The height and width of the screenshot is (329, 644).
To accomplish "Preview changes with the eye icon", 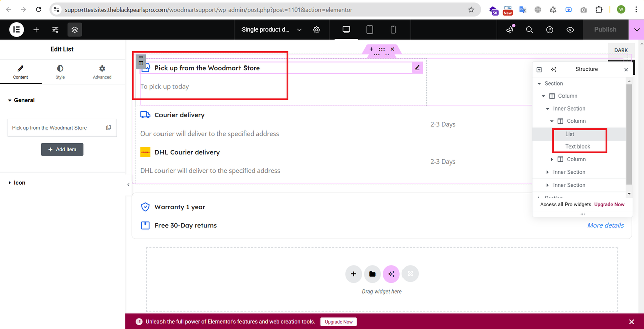I will tap(570, 30).
